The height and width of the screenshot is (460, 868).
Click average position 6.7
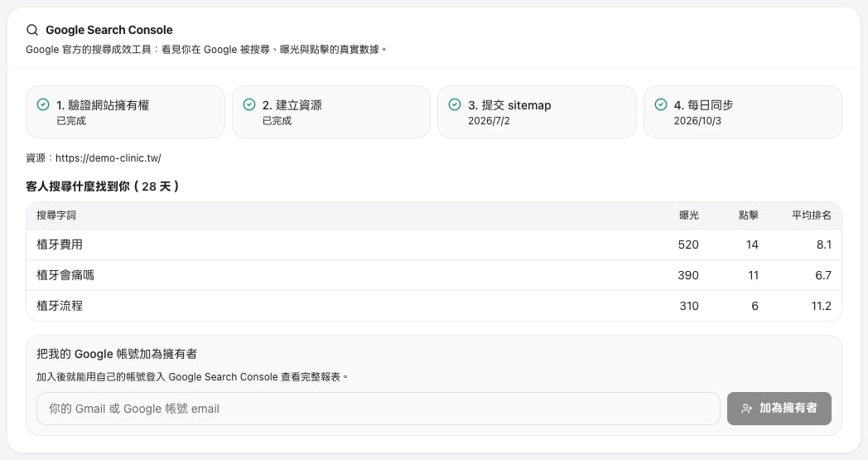click(823, 275)
